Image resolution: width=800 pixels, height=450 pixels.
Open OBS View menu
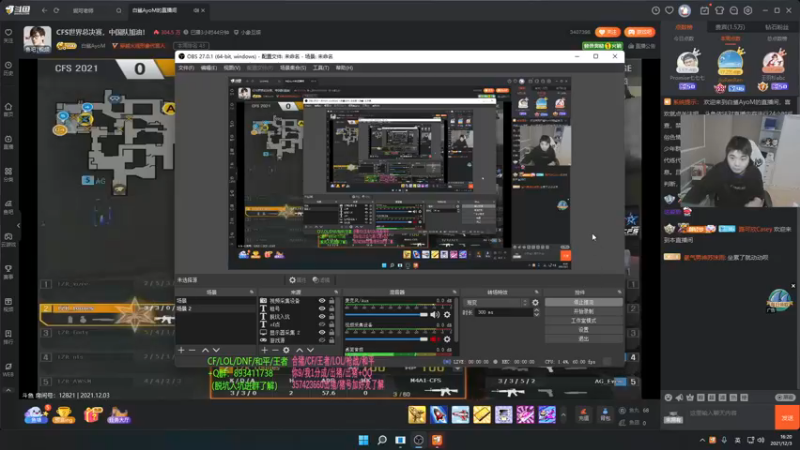click(x=231, y=68)
